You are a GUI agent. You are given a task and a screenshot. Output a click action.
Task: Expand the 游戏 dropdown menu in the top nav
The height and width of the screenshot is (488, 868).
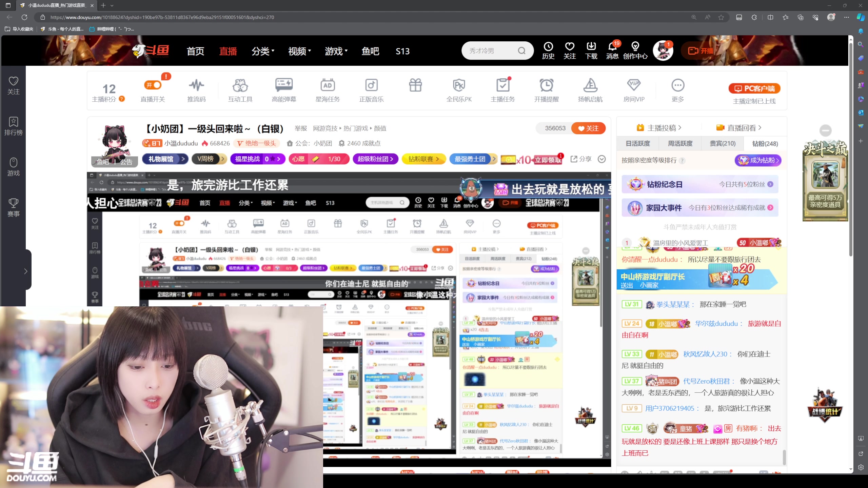coord(336,51)
